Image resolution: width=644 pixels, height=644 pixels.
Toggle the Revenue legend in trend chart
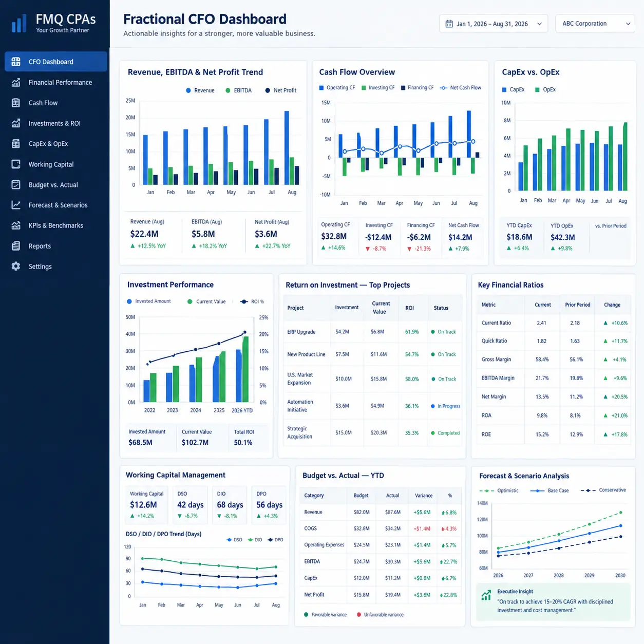200,90
